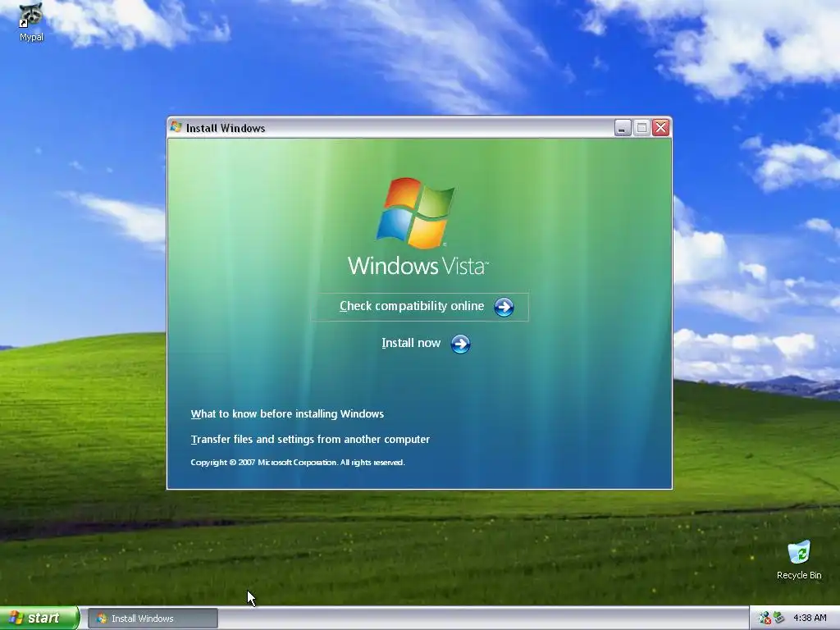Click the Copyright 2007 Microsoft Corporation text
Screen dimensions: 840x630
298,463
